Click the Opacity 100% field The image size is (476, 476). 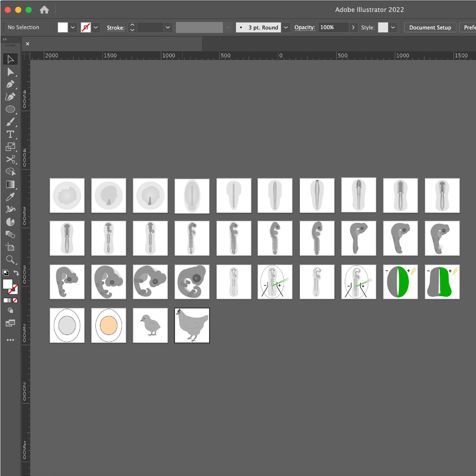click(333, 27)
